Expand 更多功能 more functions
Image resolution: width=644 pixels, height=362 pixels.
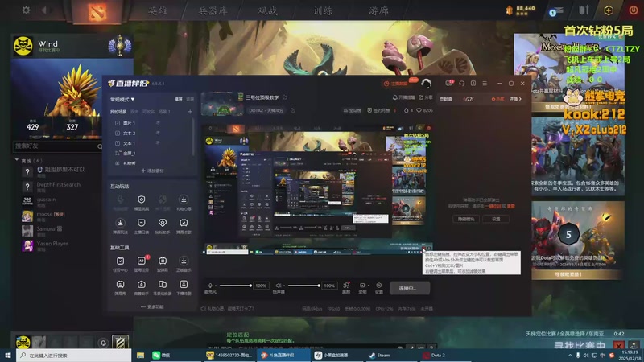pos(152,306)
